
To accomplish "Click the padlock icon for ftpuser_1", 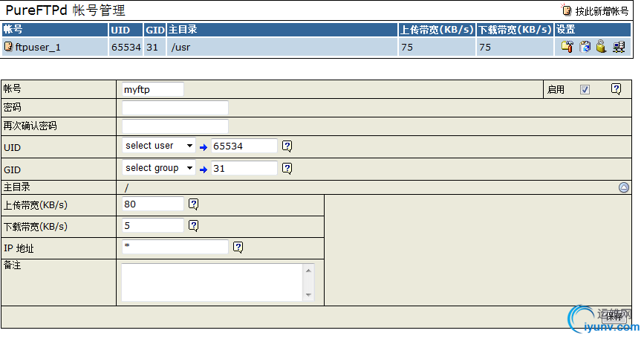I will pyautogui.click(x=601, y=47).
